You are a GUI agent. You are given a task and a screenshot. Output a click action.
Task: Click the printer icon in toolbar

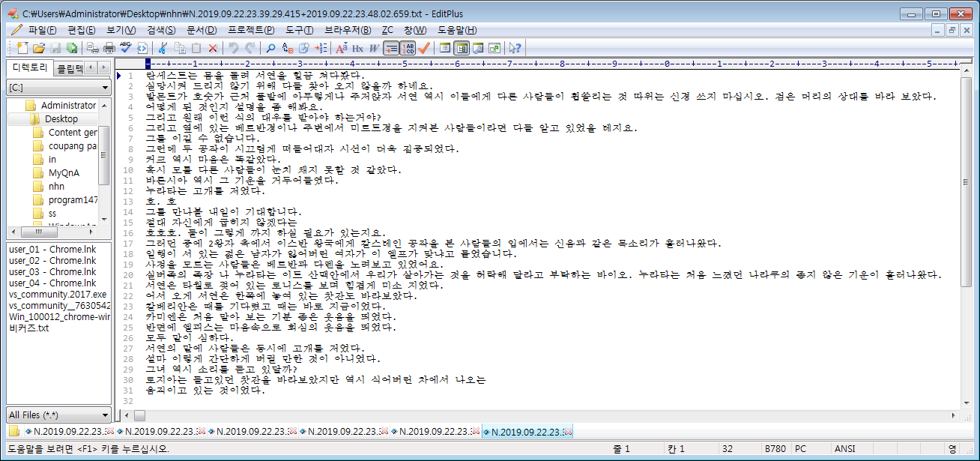click(109, 48)
